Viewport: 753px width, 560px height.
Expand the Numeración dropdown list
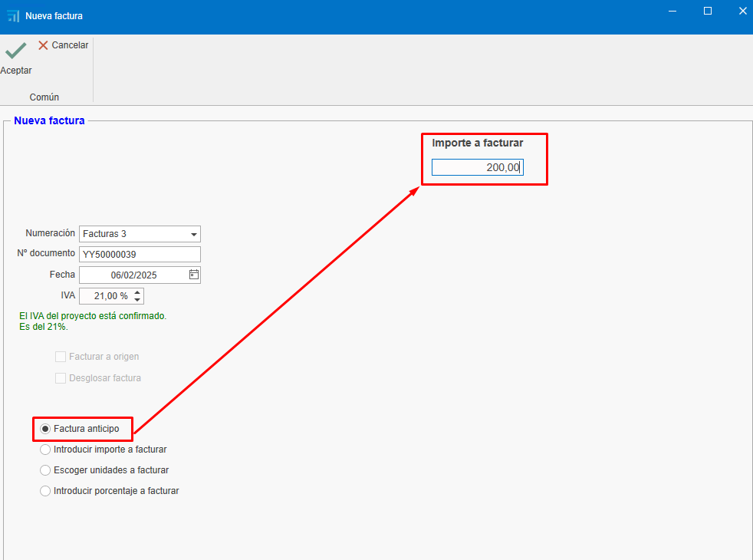[193, 234]
